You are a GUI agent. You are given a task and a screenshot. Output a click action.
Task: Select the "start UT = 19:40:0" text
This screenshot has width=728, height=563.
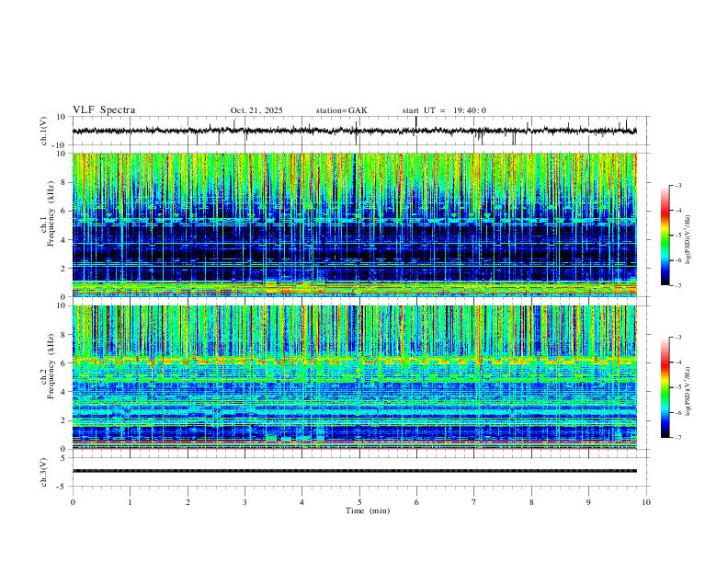click(x=444, y=110)
